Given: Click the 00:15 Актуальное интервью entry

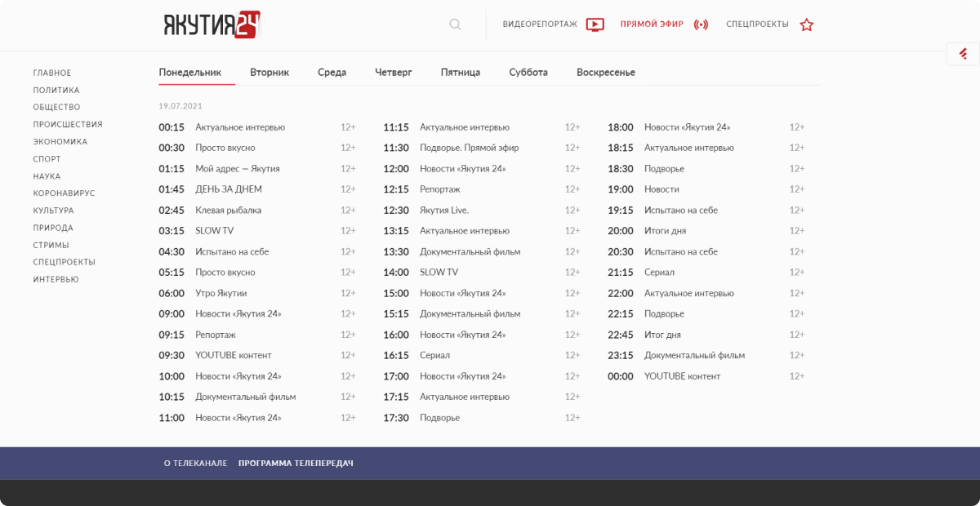Looking at the screenshot, I should pyautogui.click(x=257, y=127).
